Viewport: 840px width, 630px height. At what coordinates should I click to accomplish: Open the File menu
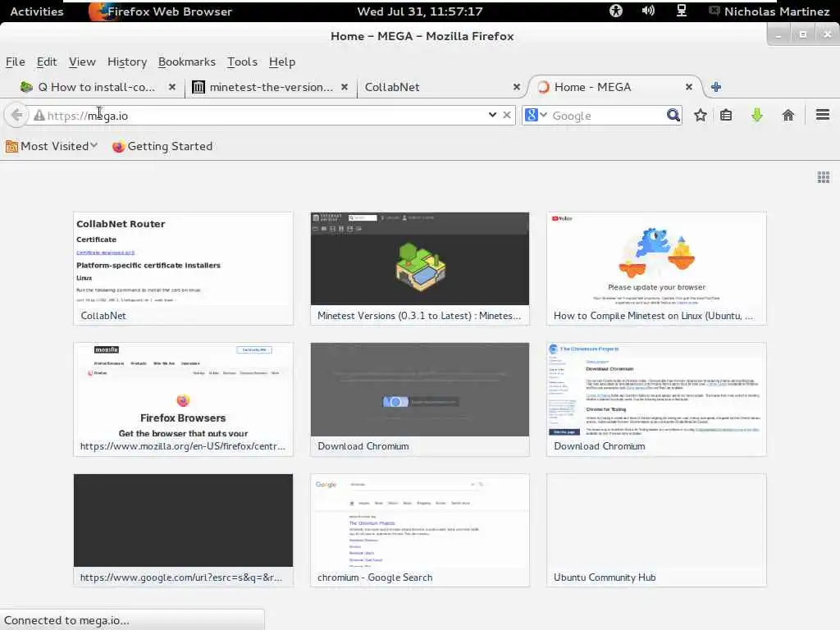click(x=15, y=62)
